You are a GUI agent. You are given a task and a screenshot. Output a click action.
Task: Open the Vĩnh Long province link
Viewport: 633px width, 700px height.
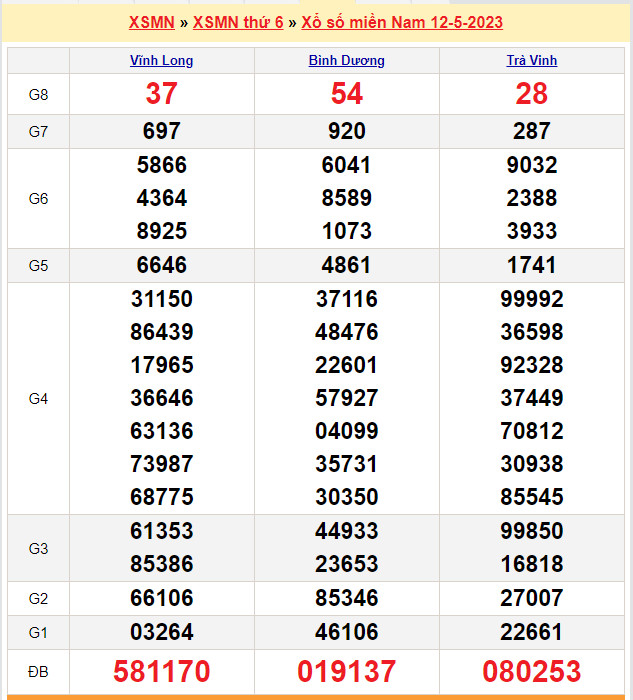[162, 60]
